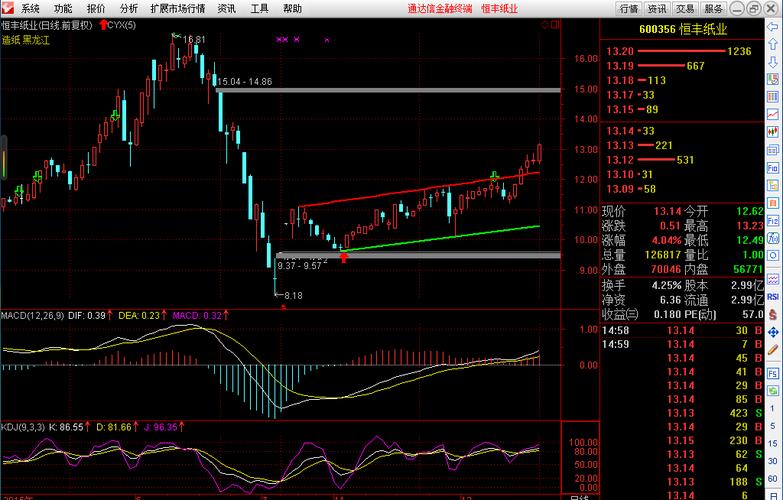Click the back arrow in right sidebar

773,27
